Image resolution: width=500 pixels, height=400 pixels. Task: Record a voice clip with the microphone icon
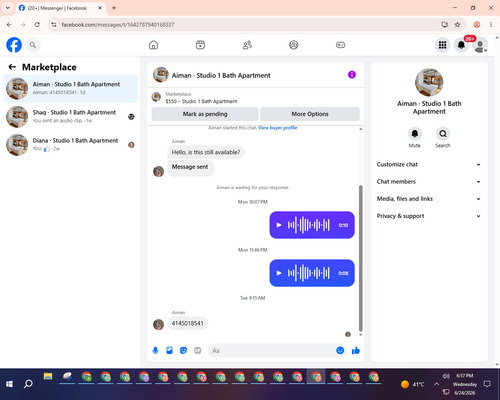click(155, 350)
